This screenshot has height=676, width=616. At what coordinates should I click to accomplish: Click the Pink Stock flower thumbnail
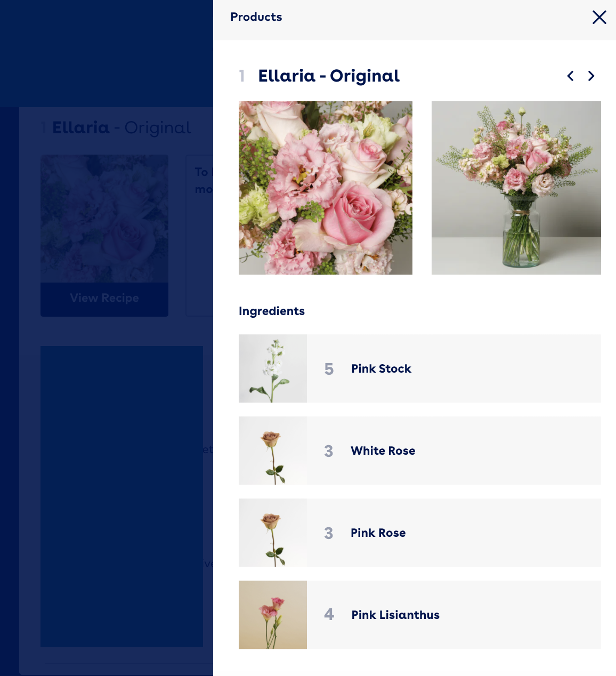tap(273, 368)
